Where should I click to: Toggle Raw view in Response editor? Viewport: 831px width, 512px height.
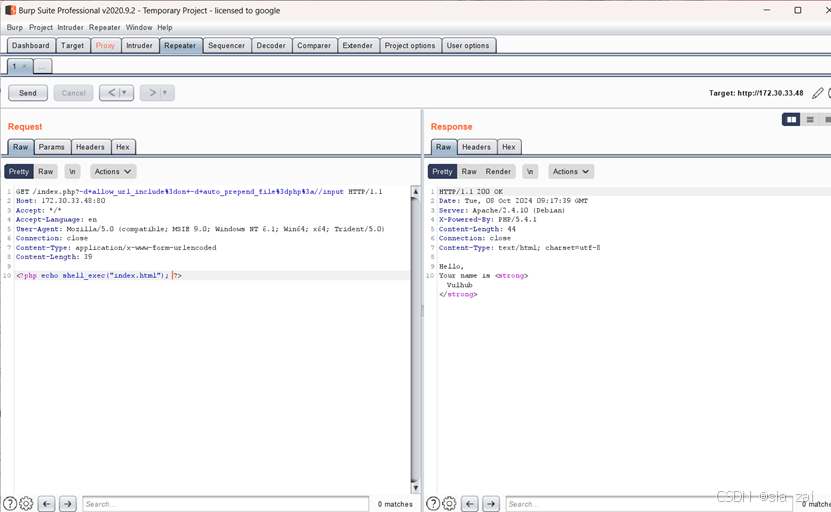click(x=469, y=172)
